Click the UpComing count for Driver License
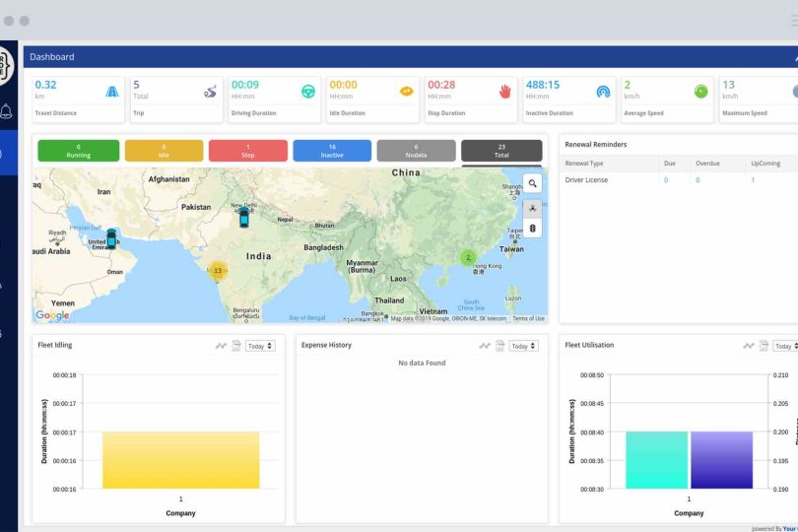The image size is (798, 532). pos(754,180)
